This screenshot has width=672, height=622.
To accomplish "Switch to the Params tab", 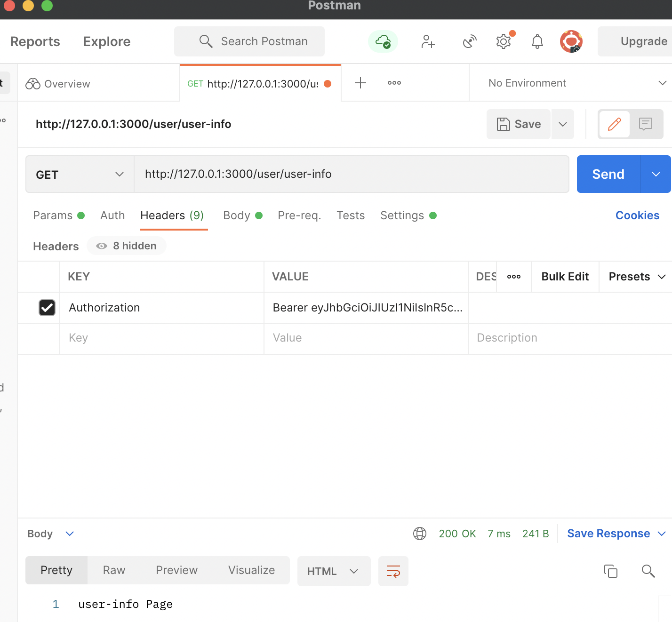I will pos(59,215).
